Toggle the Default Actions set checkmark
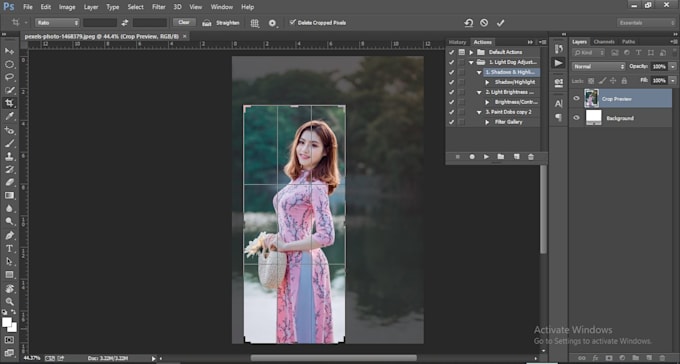680x364 pixels. tap(451, 52)
